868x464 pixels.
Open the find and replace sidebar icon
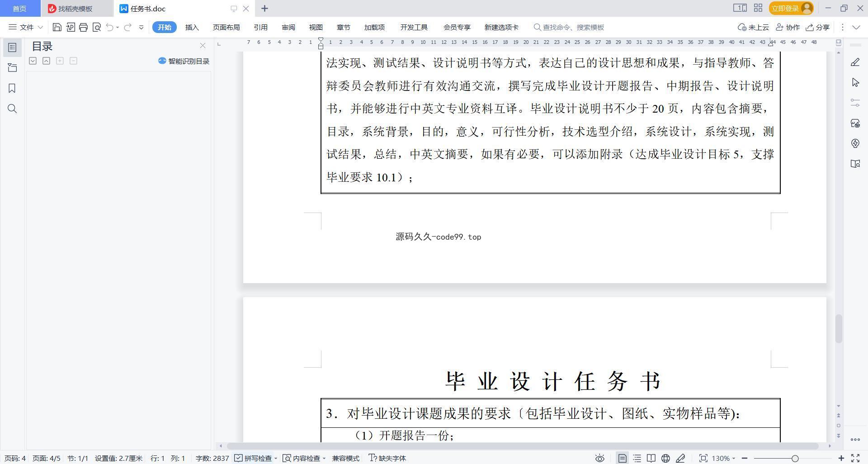tap(12, 109)
